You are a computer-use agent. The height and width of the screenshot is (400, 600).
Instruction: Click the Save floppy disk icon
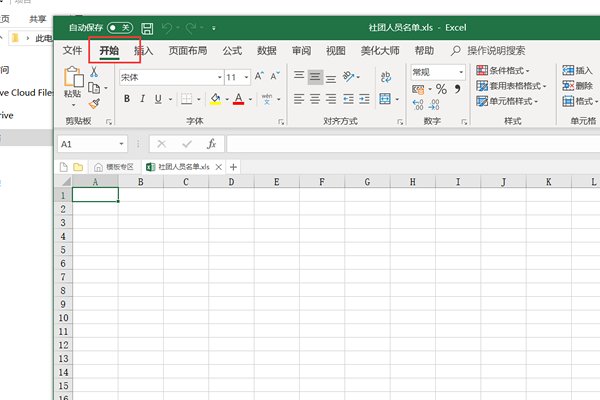coord(148,27)
